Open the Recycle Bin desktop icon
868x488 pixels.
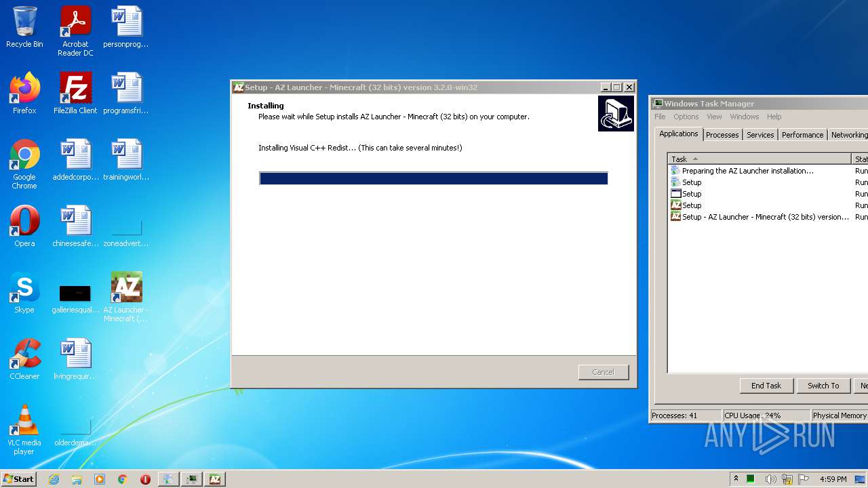click(24, 27)
